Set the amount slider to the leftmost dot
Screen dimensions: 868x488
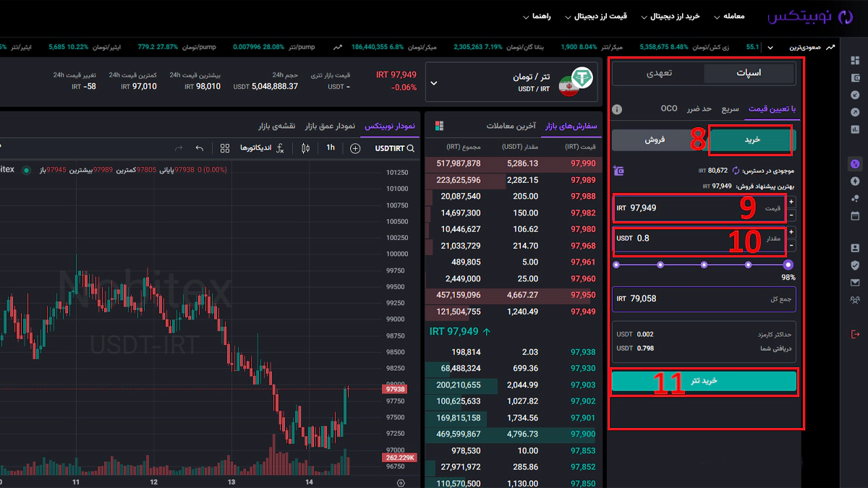pos(616,265)
